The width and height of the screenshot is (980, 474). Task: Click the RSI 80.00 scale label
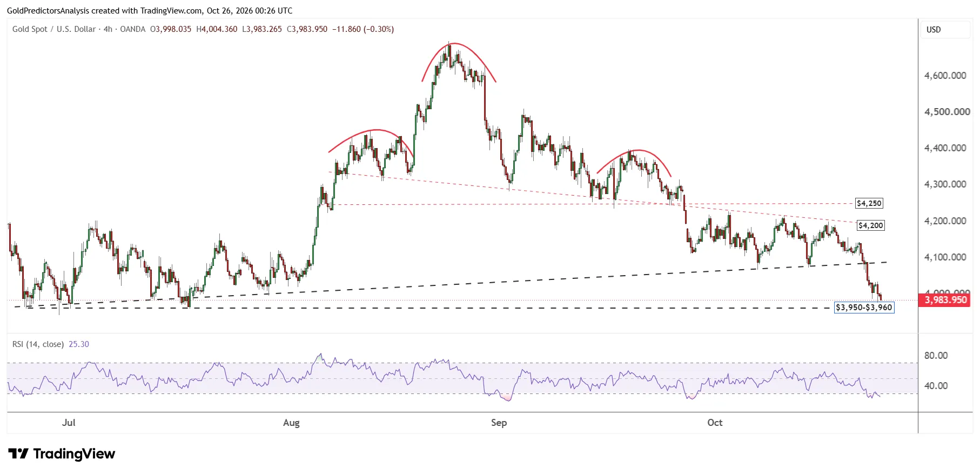coord(936,356)
